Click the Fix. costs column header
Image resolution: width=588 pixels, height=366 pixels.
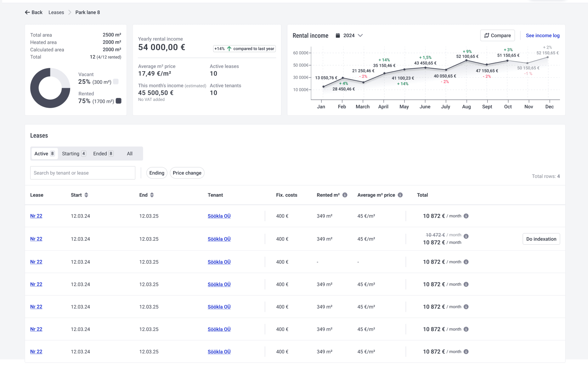click(286, 195)
